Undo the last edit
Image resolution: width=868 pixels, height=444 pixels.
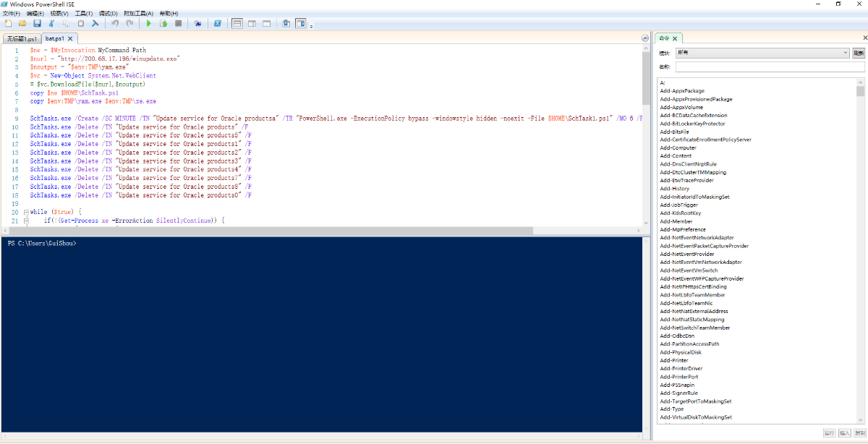[x=115, y=24]
